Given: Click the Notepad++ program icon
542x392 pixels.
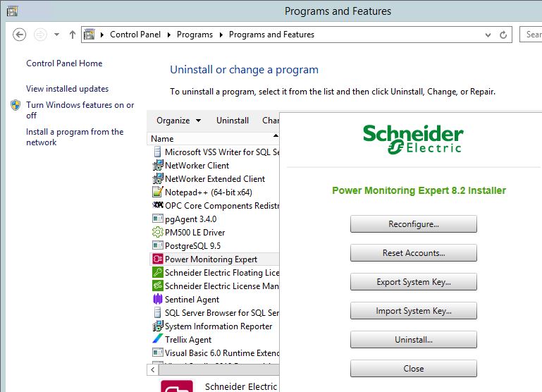Looking at the screenshot, I should pos(158,192).
